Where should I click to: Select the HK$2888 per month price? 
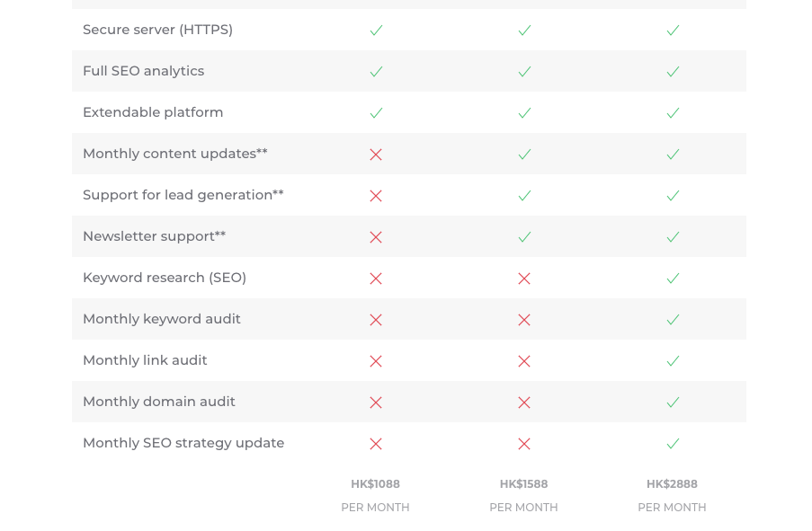(x=672, y=484)
